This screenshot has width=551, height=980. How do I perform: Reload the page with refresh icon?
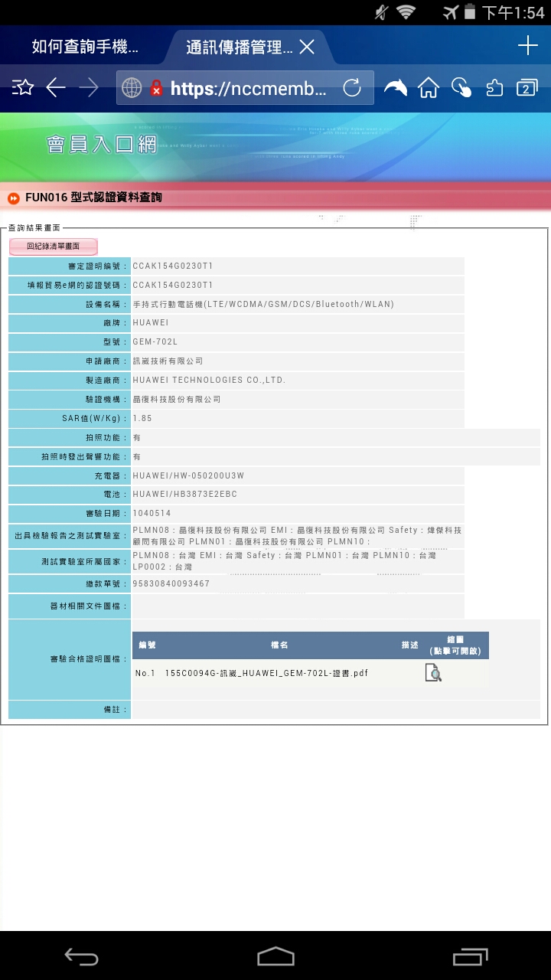click(x=352, y=88)
